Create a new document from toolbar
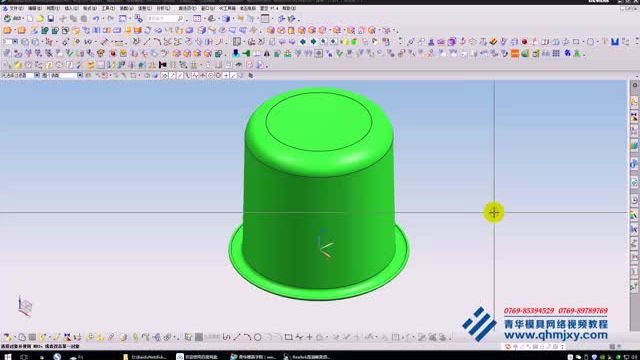The image size is (640, 360). click(30, 19)
